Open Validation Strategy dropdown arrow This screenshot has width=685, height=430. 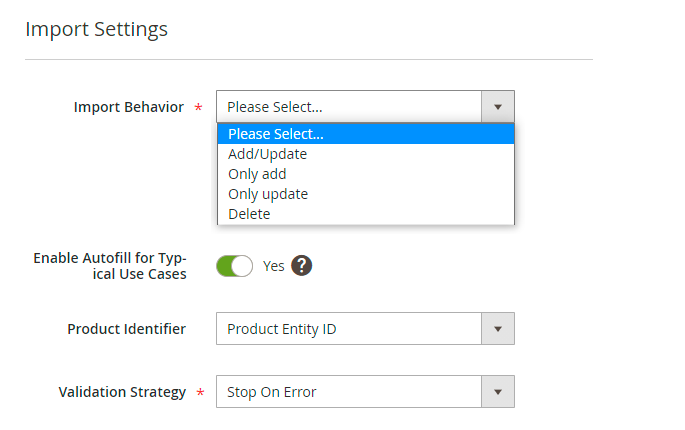pyautogui.click(x=498, y=392)
